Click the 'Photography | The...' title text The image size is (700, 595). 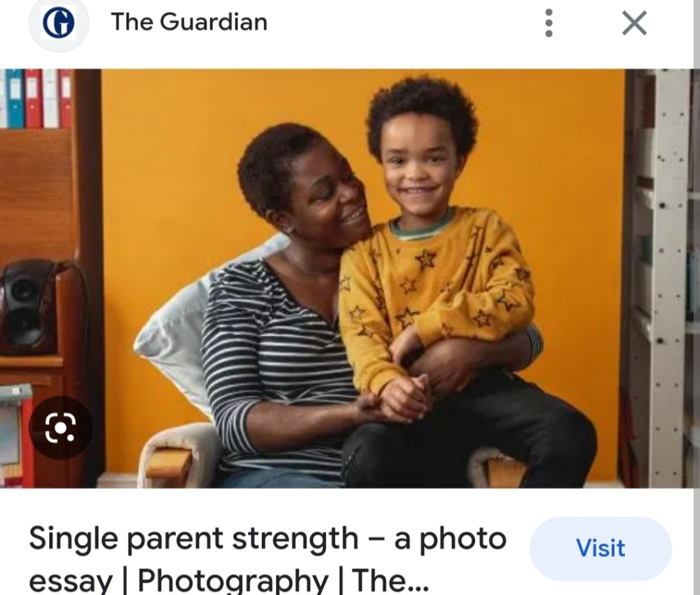pyautogui.click(x=283, y=580)
